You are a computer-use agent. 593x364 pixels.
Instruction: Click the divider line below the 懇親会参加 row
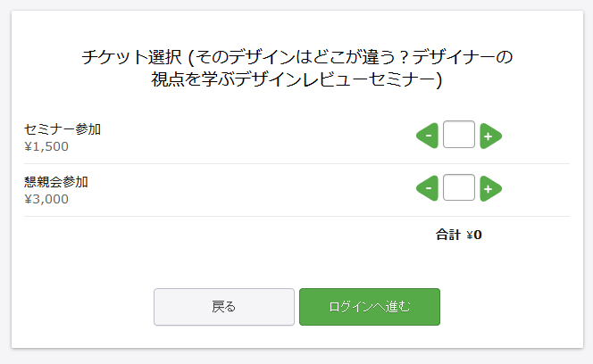coord(296,216)
